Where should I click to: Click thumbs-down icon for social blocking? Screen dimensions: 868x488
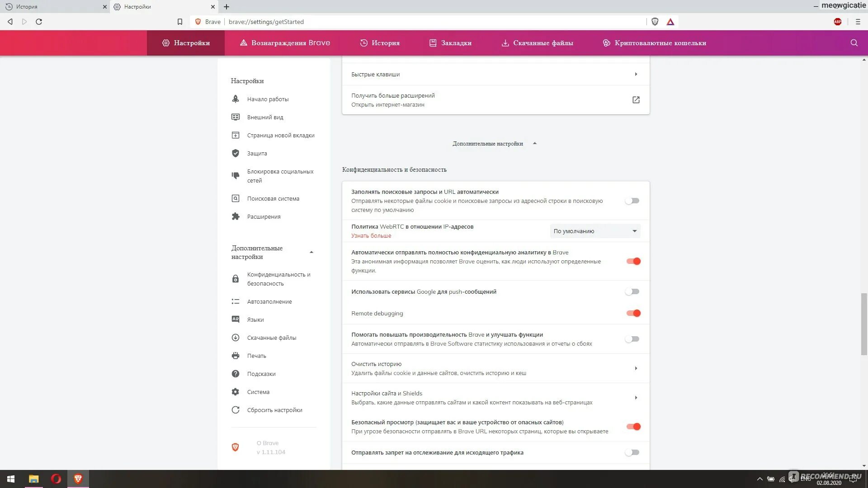pyautogui.click(x=236, y=176)
